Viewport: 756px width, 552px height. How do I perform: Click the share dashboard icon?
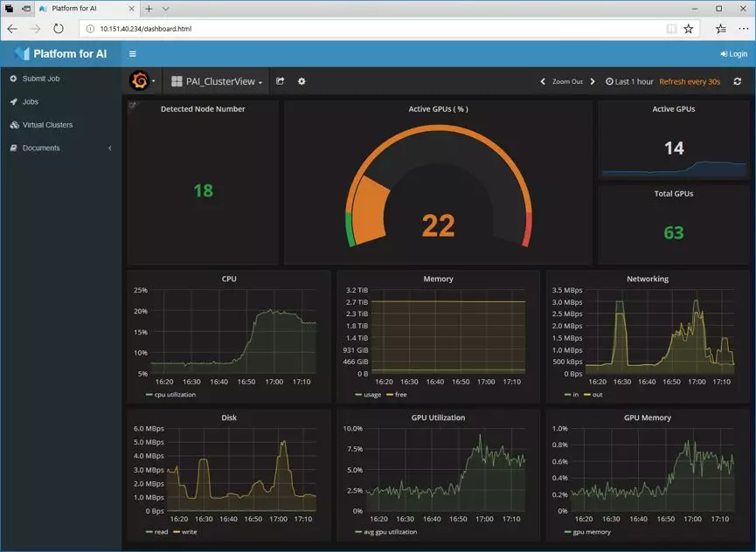(281, 81)
